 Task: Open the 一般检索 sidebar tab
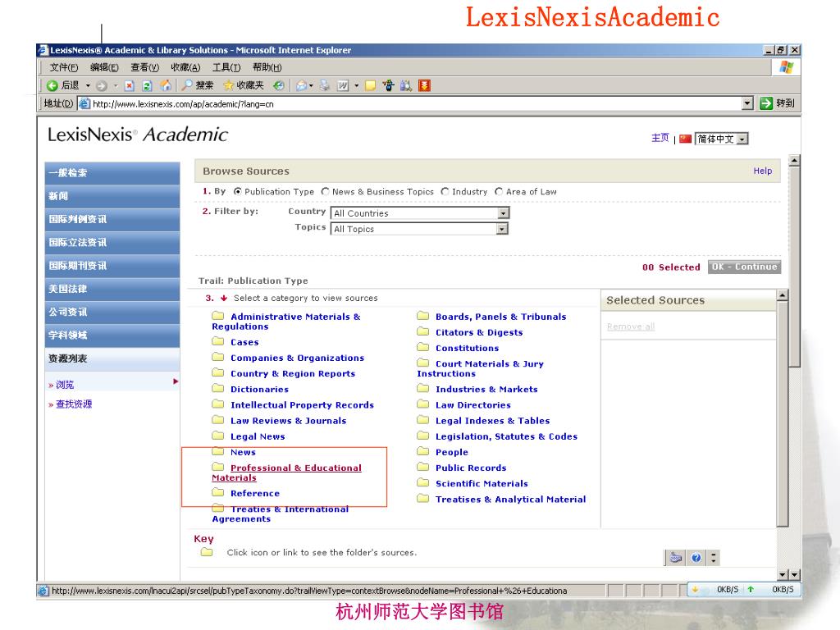[112, 173]
